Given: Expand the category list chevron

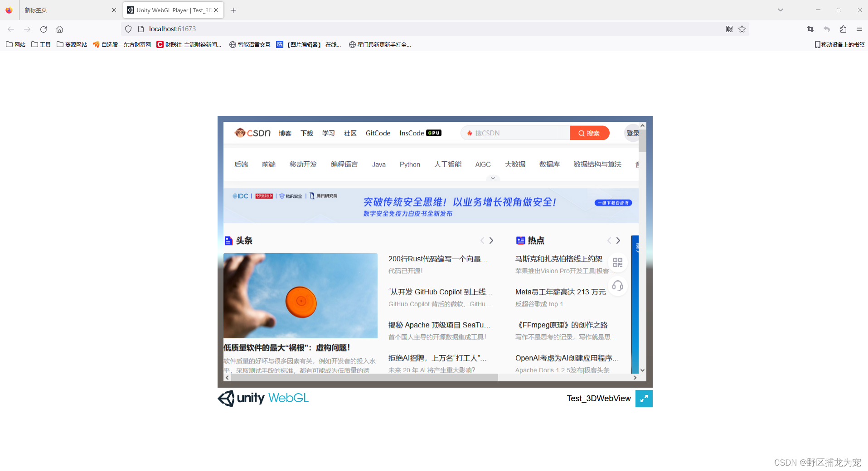Looking at the screenshot, I should 493,178.
